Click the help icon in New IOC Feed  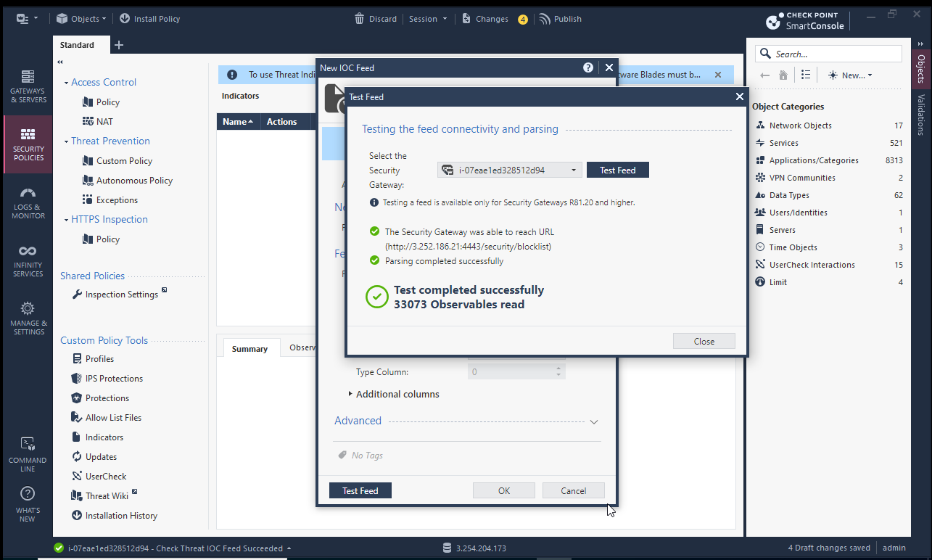point(588,67)
